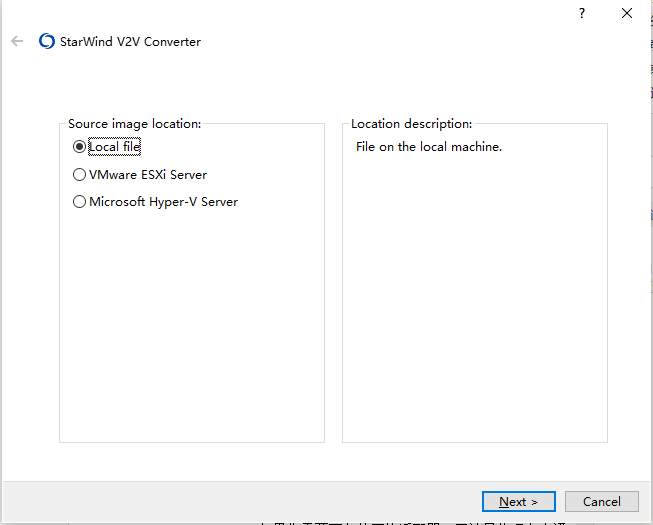Pick the Microsoft Hyper-V Server radio circle
The height and width of the screenshot is (525, 653).
point(80,201)
